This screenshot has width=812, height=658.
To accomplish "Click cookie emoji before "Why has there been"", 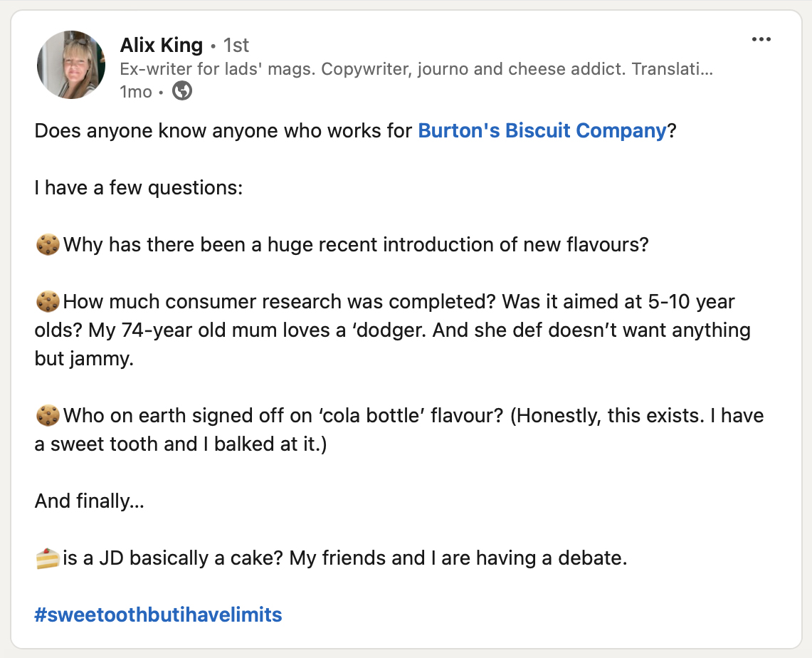I will (x=47, y=246).
